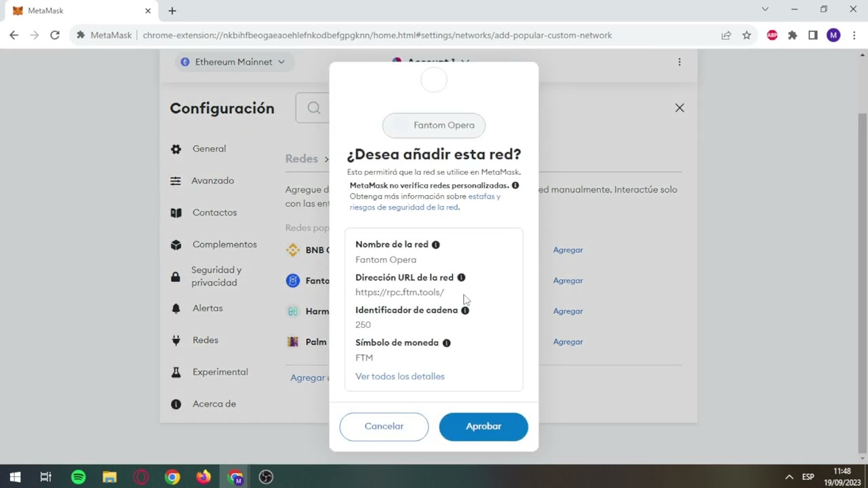This screenshot has height=488, width=868.
Task: Click ESP language indicator
Action: [808, 477]
